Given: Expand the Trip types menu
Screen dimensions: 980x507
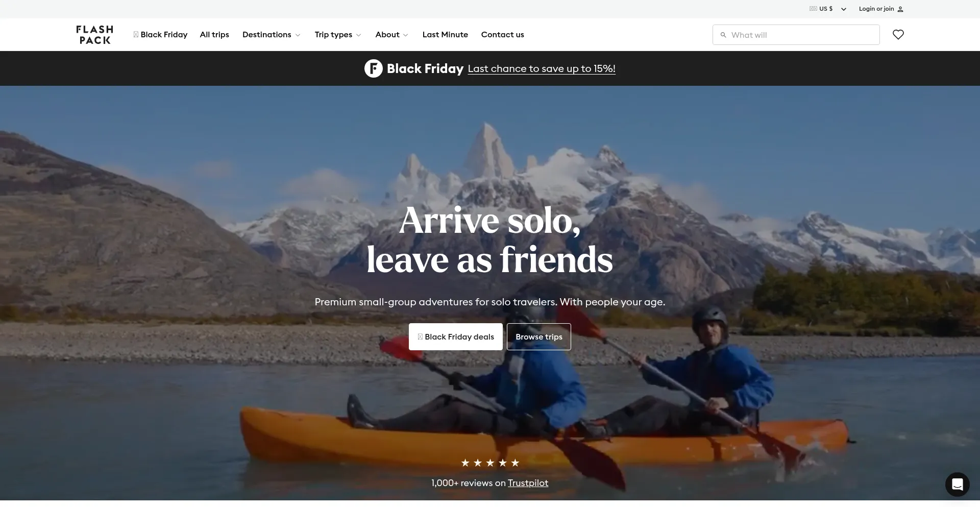Looking at the screenshot, I should pyautogui.click(x=338, y=35).
